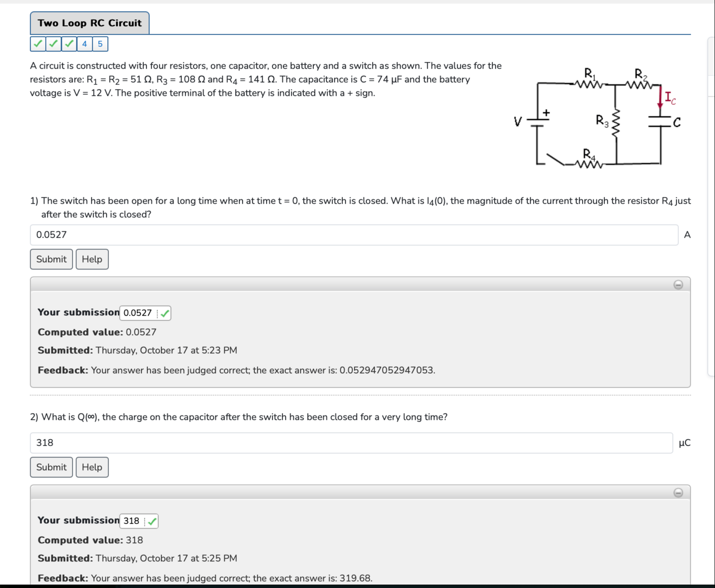The width and height of the screenshot is (715, 588).
Task: Collapse the question 1 feedback panel
Action: [678, 285]
